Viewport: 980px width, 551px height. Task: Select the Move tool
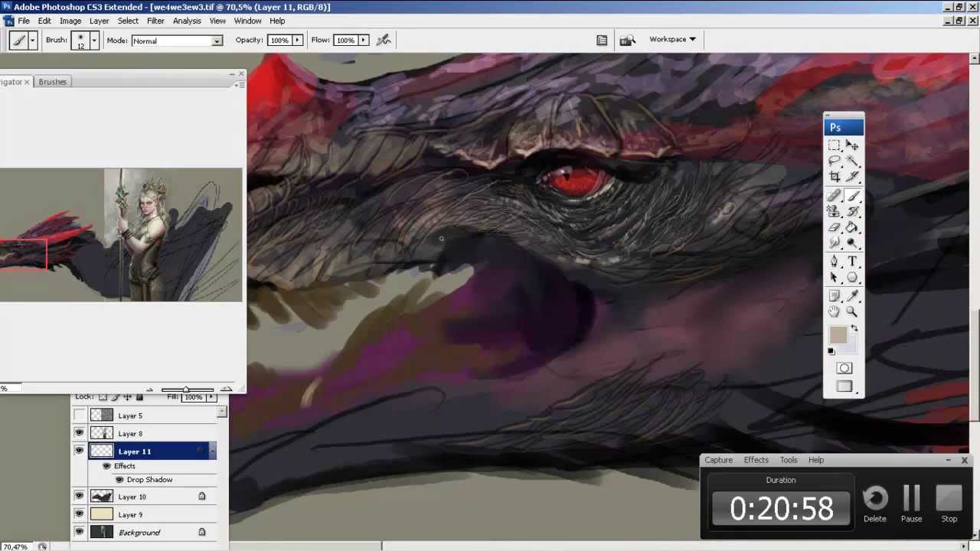(852, 145)
